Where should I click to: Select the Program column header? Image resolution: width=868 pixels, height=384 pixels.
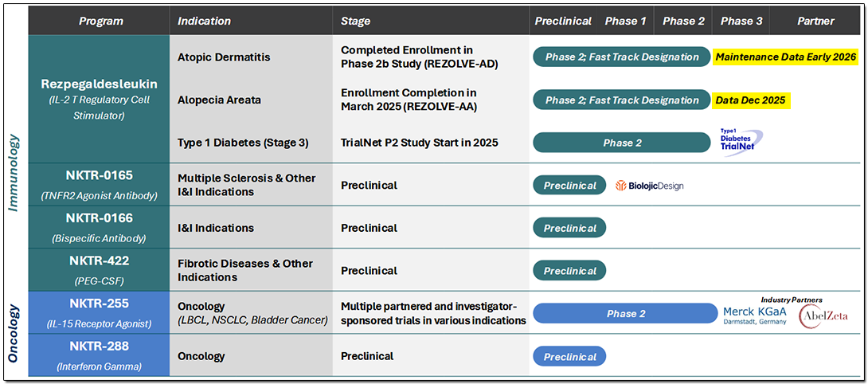click(x=99, y=21)
